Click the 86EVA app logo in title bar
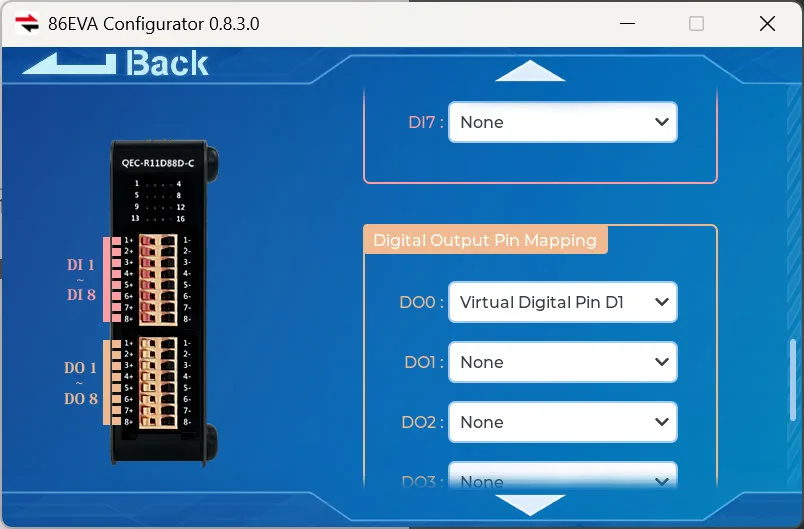 tap(26, 23)
